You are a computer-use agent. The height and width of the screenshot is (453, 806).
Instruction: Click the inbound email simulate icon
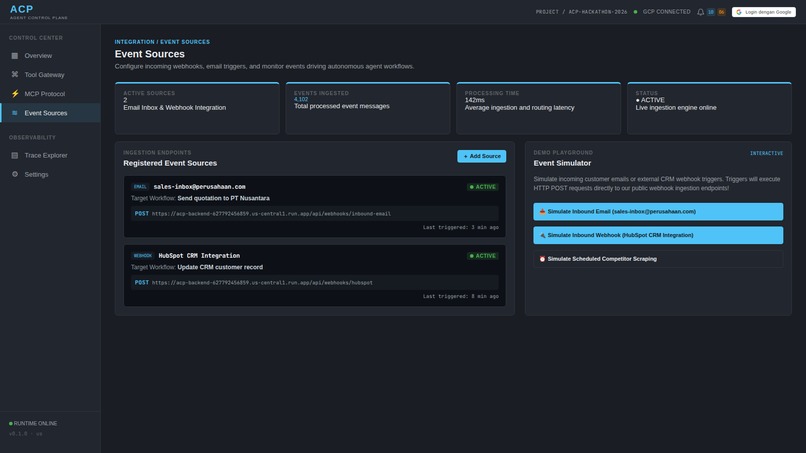click(x=542, y=211)
